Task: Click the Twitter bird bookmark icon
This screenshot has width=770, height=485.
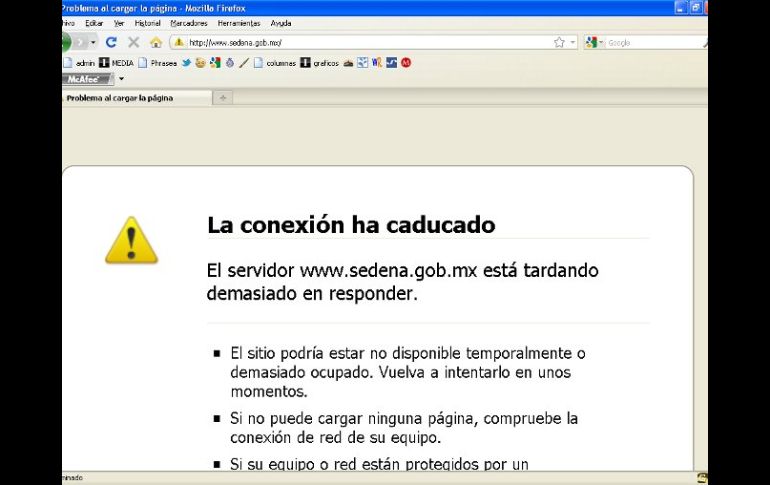Action: pyautogui.click(x=186, y=63)
